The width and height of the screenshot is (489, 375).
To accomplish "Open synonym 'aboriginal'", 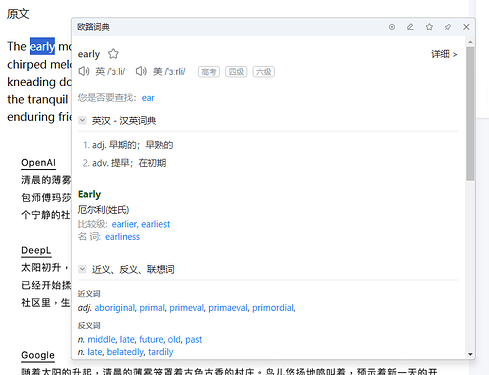I will point(115,308).
